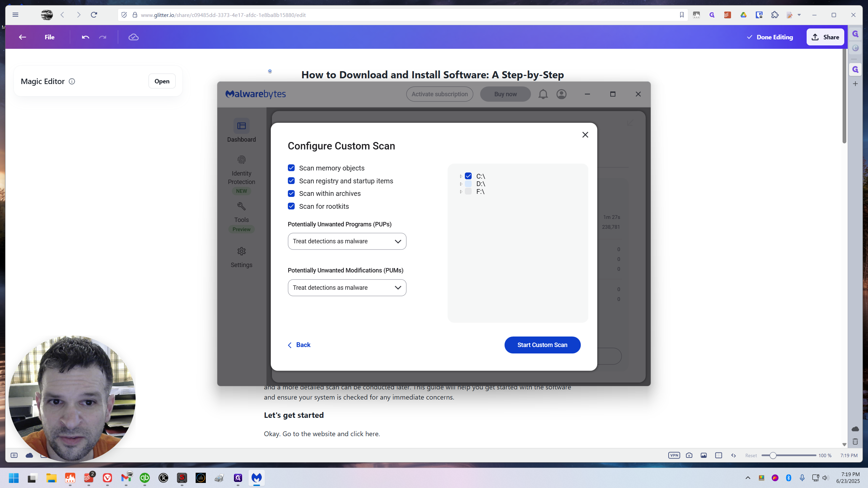Bookmark this page in the address bar

(682, 15)
